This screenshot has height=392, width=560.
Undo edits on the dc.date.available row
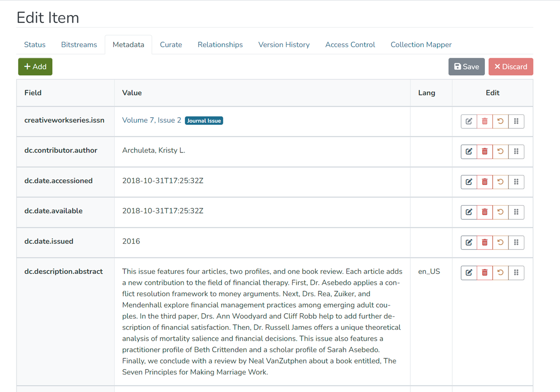(500, 212)
